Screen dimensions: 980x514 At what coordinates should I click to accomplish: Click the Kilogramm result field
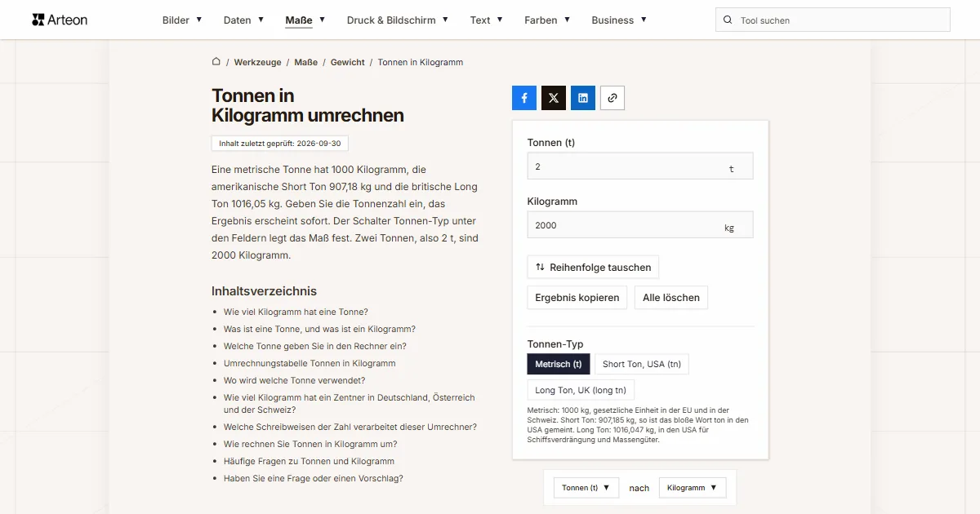640,225
